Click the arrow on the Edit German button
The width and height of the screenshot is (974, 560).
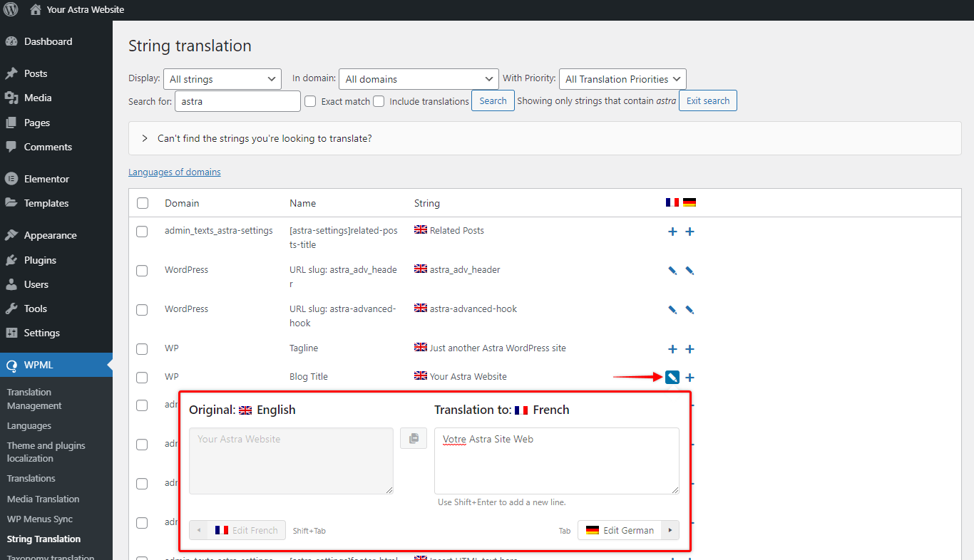pyautogui.click(x=670, y=530)
